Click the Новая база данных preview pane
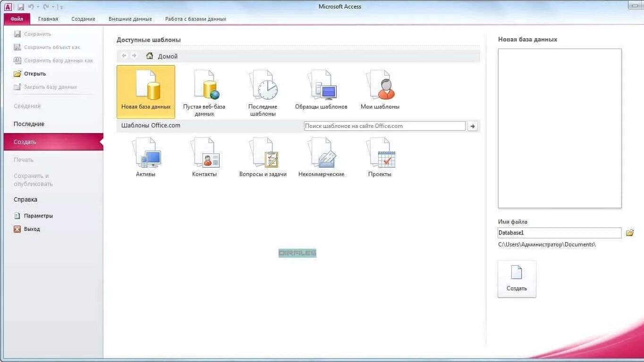 click(x=559, y=128)
